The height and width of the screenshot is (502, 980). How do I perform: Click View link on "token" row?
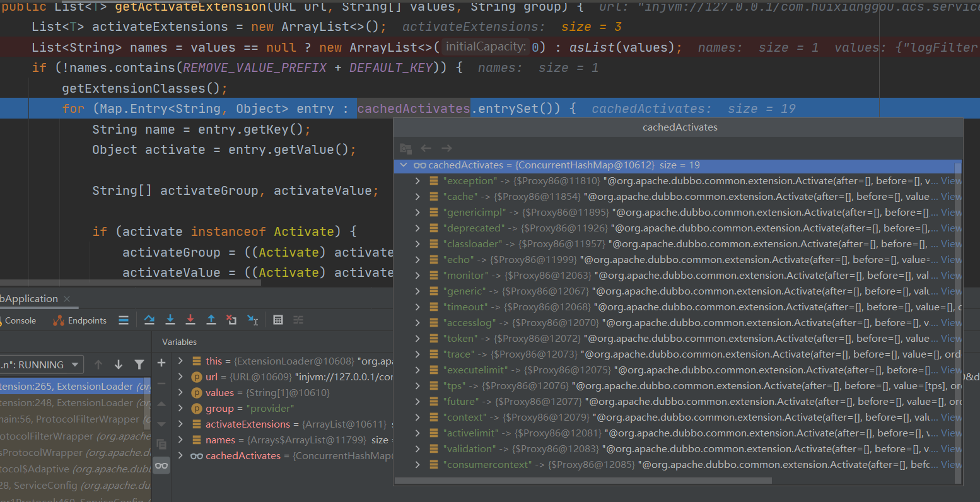(951, 339)
